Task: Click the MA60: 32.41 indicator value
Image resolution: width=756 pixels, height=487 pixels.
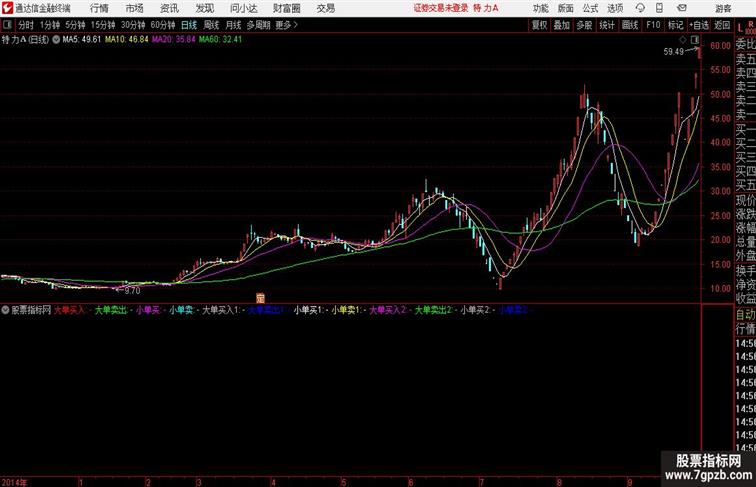Action: pyautogui.click(x=220, y=40)
